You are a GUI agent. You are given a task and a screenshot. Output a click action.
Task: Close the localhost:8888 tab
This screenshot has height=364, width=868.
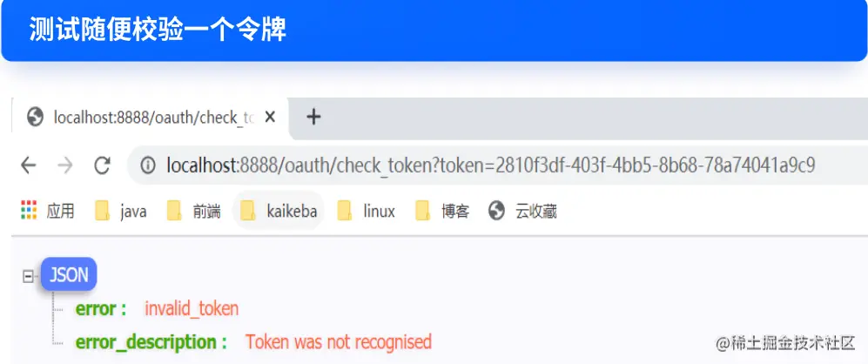pos(270,117)
